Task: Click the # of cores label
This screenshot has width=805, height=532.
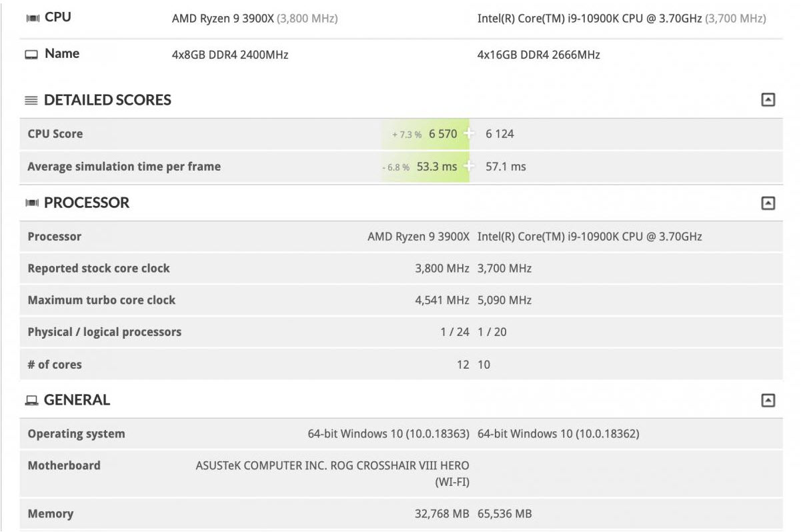Action: click(x=55, y=365)
